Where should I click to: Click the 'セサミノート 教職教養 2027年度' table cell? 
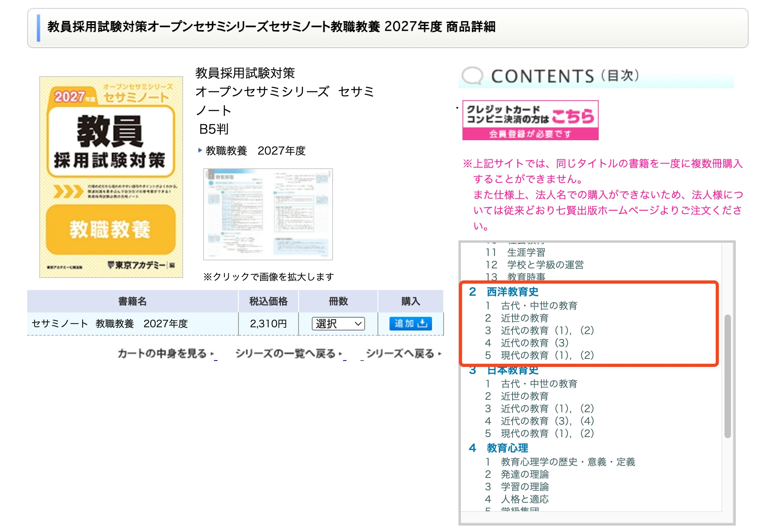tap(133, 324)
